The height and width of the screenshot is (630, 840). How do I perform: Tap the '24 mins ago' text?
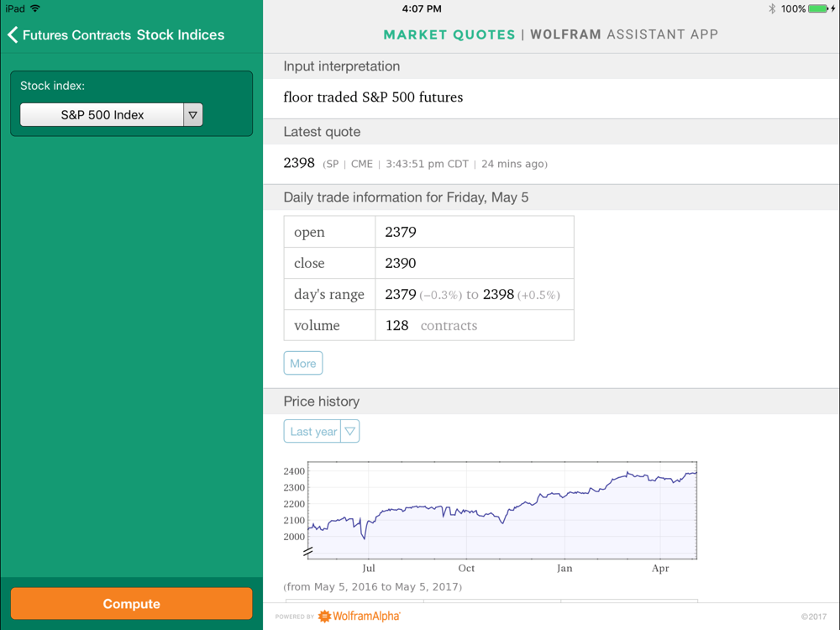click(512, 164)
